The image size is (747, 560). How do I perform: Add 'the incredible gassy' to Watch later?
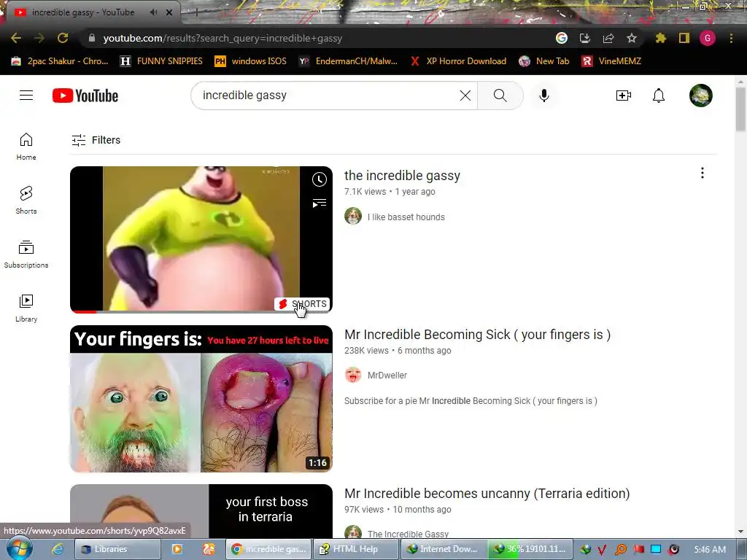[x=320, y=179]
